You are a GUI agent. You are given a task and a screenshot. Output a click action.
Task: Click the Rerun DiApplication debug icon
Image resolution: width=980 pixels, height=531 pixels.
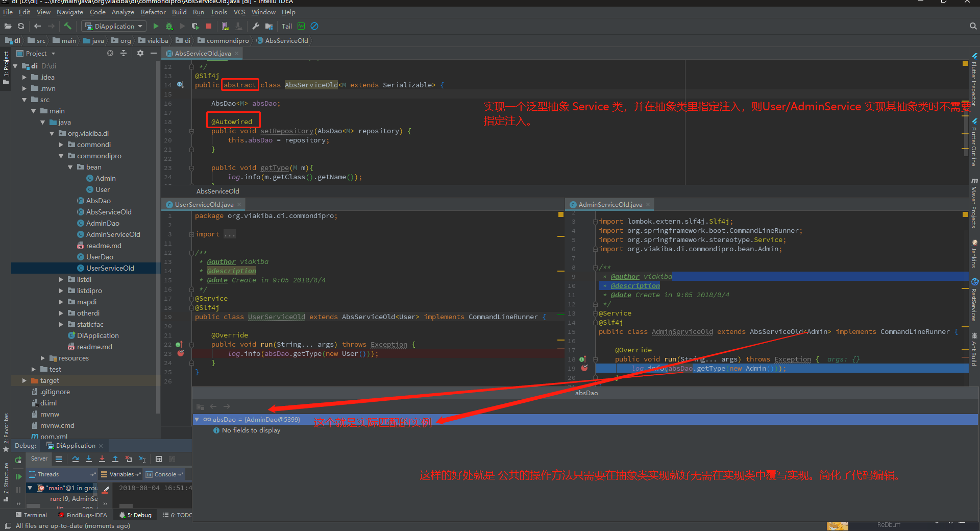(x=18, y=460)
